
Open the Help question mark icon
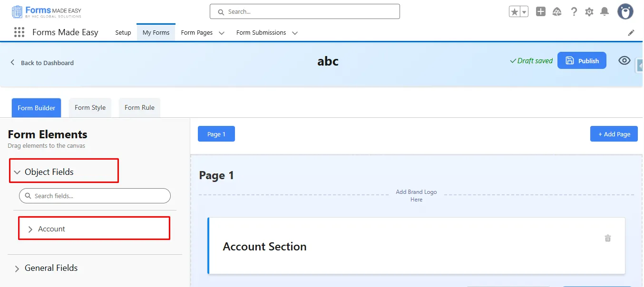[x=574, y=12]
